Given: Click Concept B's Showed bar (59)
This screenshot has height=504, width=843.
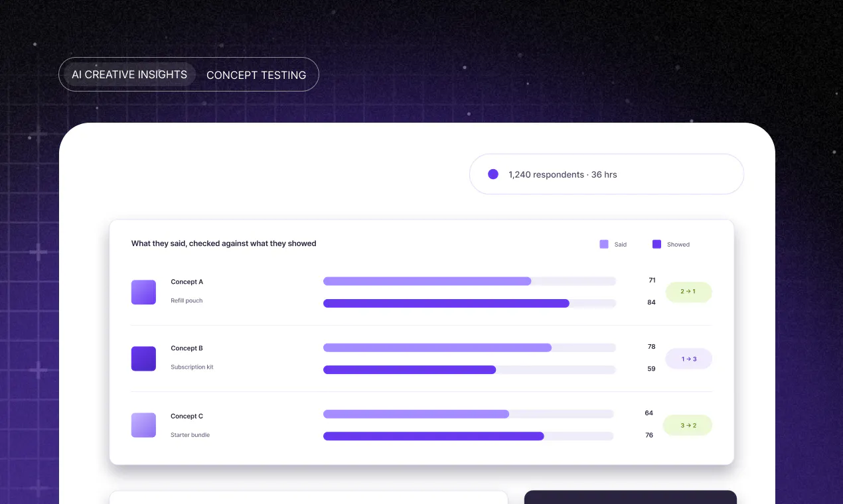Looking at the screenshot, I should click(x=410, y=369).
